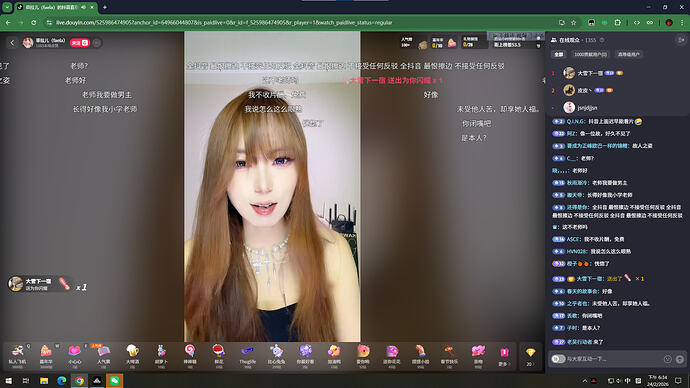Select the 全部 audience tab
This screenshot has height=388, width=690.
(x=558, y=54)
